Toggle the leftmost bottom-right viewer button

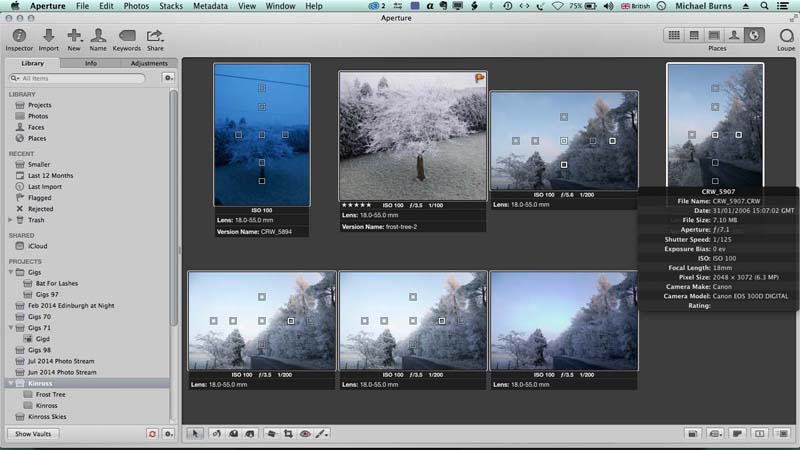[x=692, y=434]
